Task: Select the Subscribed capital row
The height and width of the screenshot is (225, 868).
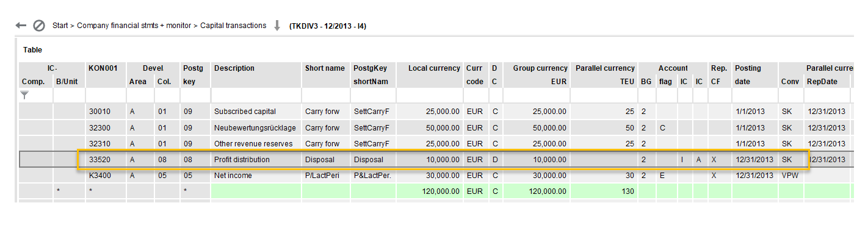Action: click(435, 112)
